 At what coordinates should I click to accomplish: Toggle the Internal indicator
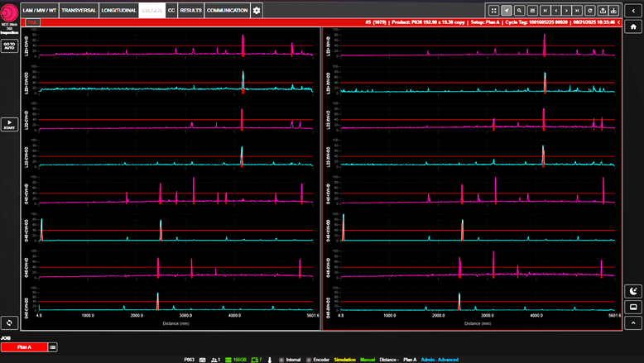coord(290,360)
